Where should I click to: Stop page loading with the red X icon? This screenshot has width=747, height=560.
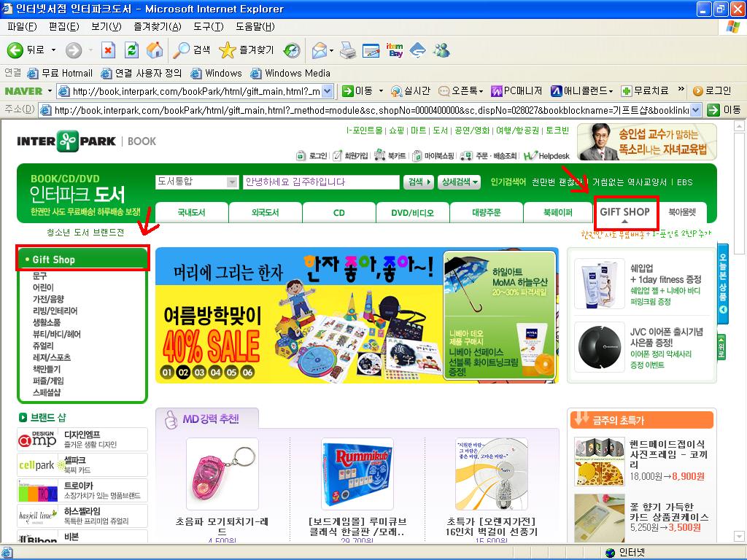(x=109, y=50)
